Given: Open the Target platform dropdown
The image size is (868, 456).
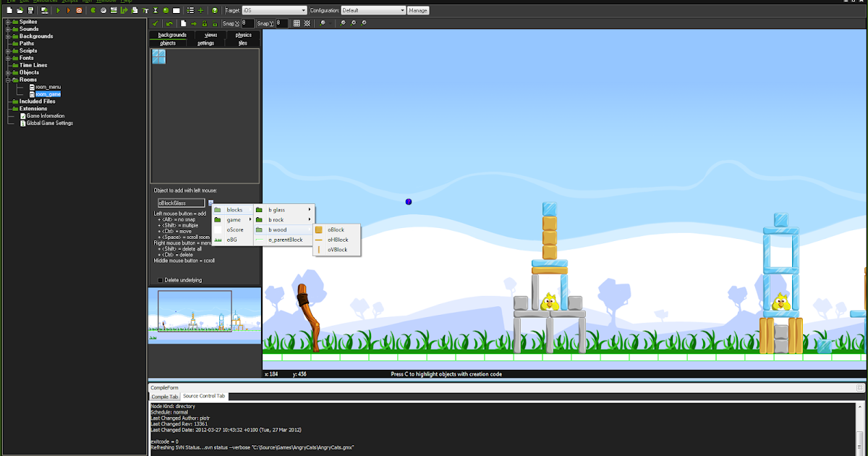Looking at the screenshot, I should point(275,11).
